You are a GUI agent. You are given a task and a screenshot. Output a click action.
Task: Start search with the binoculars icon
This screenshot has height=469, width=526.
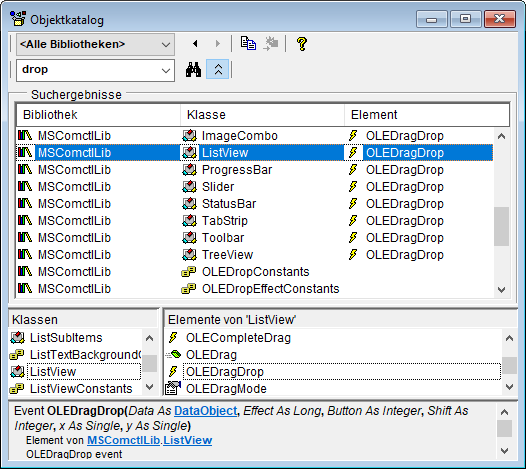[194, 69]
